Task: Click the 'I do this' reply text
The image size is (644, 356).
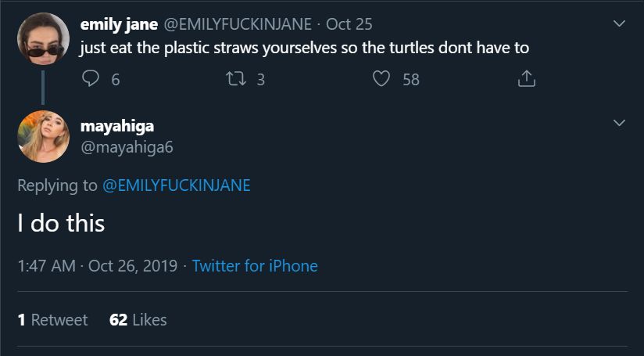Action: pos(61,224)
